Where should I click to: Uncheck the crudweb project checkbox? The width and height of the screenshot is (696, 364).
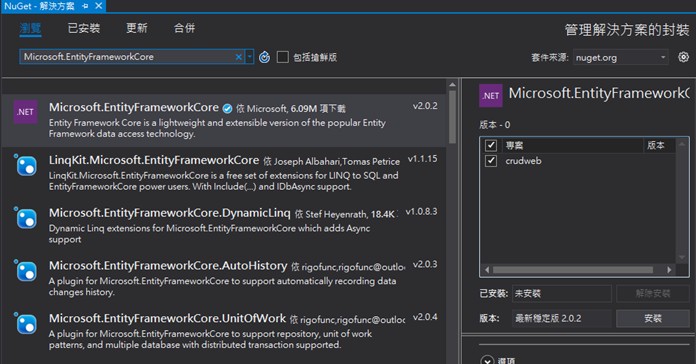(490, 161)
